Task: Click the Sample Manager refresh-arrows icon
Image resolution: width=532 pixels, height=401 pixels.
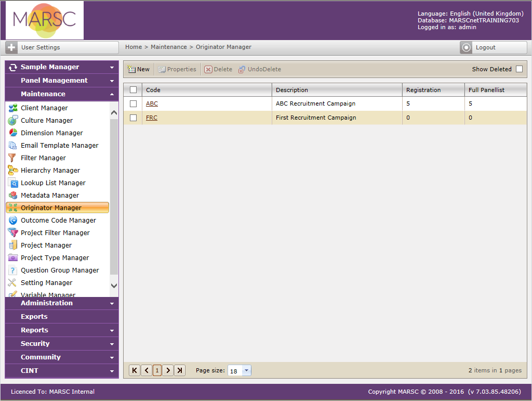Action: [13, 67]
